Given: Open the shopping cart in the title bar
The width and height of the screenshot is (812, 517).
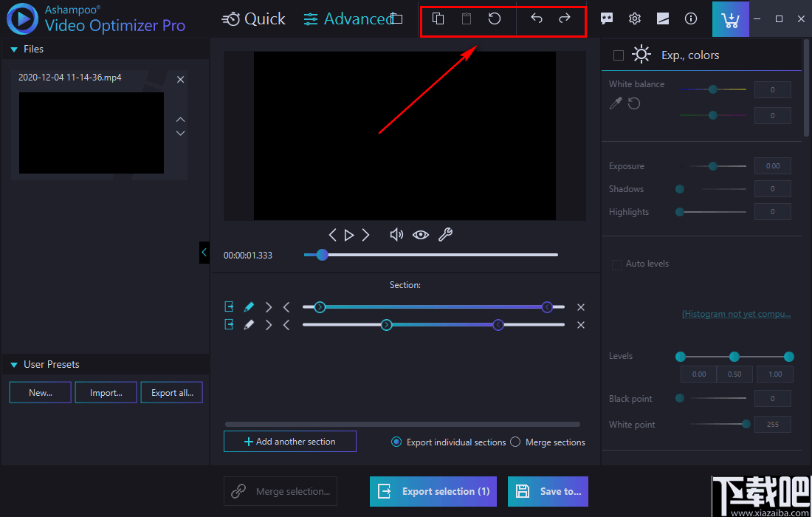Looking at the screenshot, I should click(731, 18).
